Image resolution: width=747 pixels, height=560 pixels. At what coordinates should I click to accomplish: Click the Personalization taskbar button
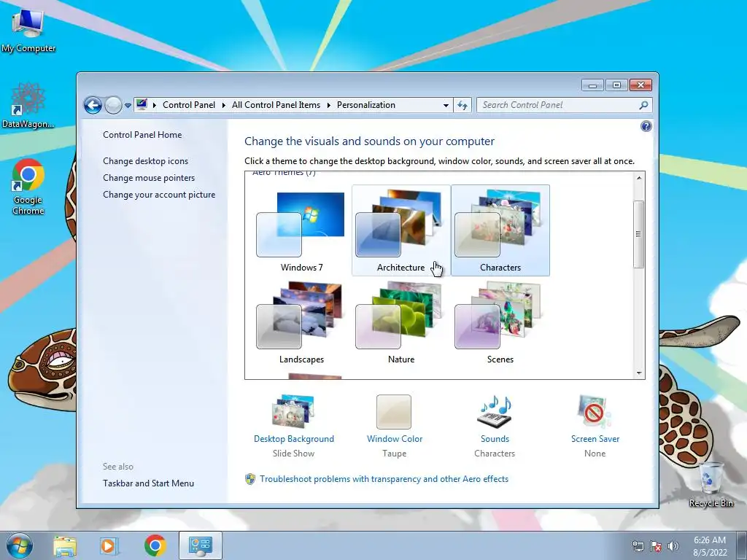[x=201, y=545]
